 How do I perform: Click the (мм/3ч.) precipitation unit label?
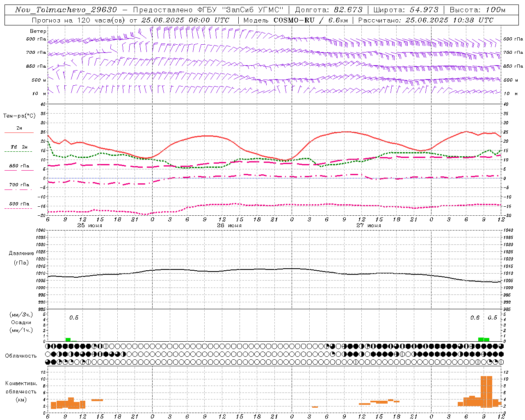point(21,315)
